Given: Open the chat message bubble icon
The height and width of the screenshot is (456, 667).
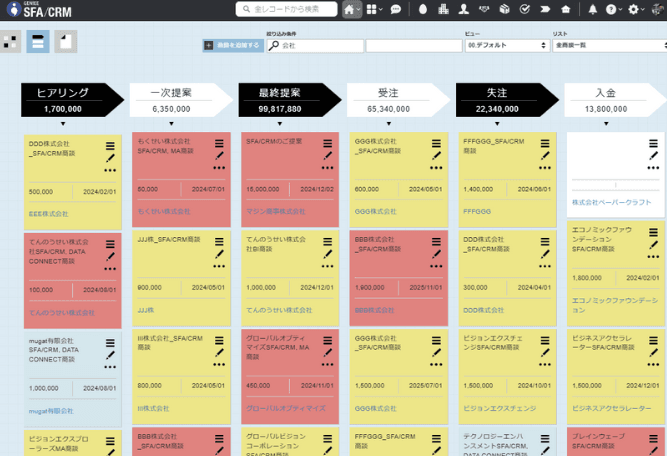Looking at the screenshot, I should pos(396,9).
